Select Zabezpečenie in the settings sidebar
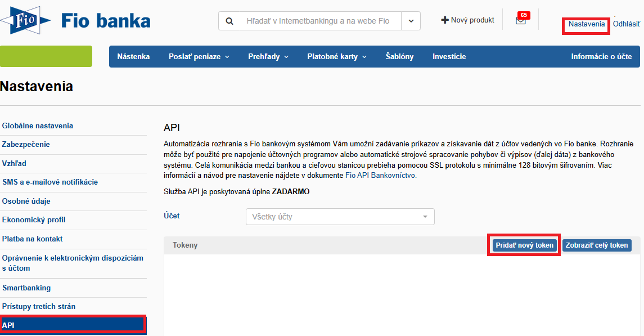The image size is (644, 336). [26, 145]
